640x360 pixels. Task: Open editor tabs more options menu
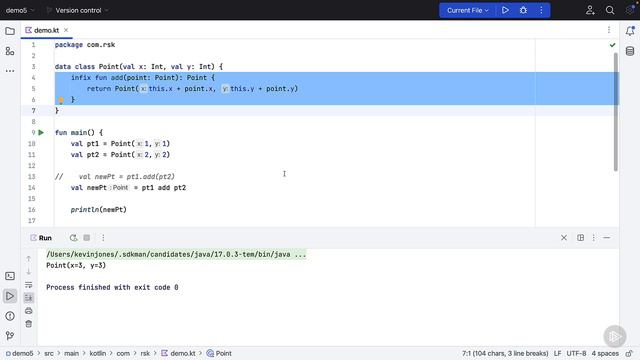pyautogui.click(x=609, y=30)
